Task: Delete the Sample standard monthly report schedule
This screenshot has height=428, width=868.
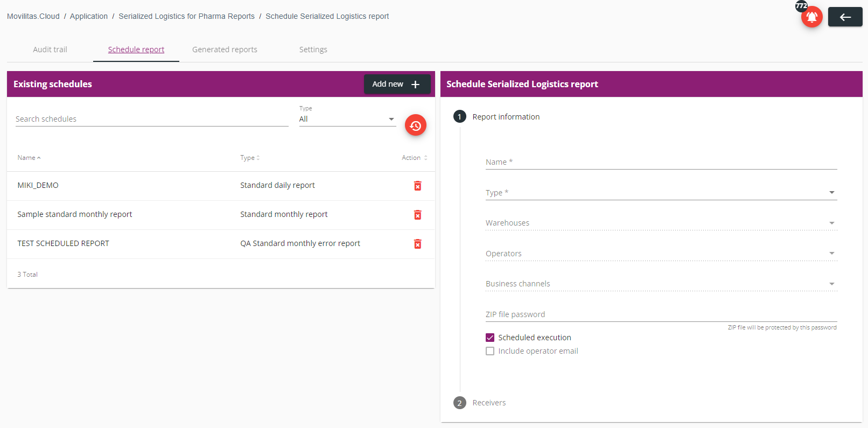Action: [x=417, y=215]
